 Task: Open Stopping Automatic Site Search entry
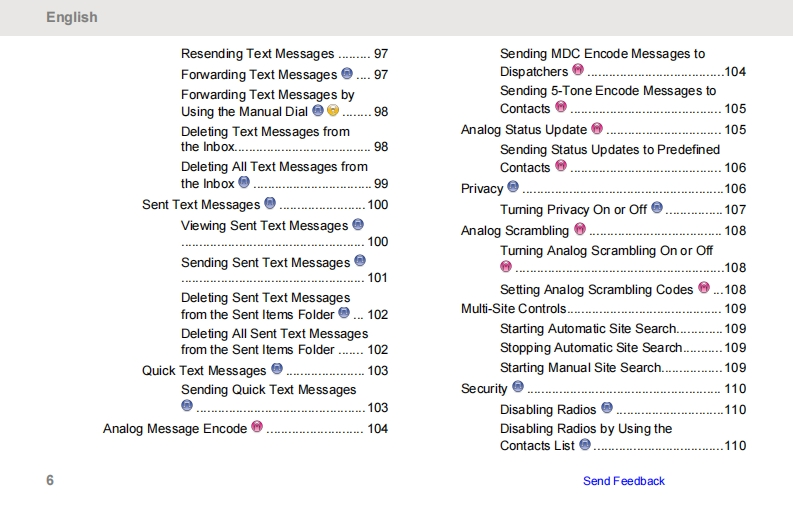(590, 348)
